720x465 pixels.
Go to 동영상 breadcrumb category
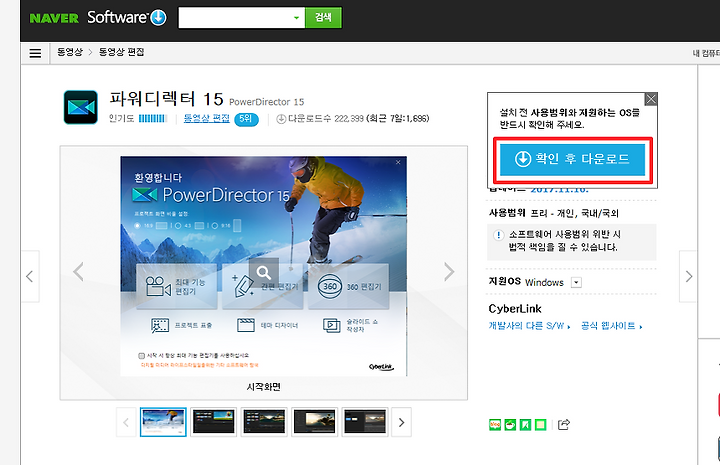[70, 52]
